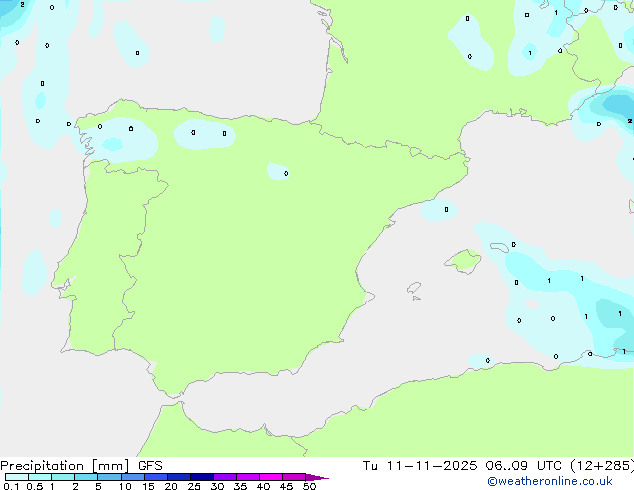
Task: Click the 'Precipitation [mm] GFS' title text
Action: (81, 466)
